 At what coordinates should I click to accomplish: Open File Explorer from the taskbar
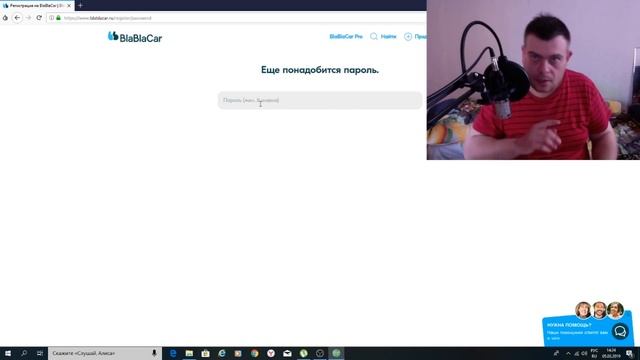(x=189, y=353)
